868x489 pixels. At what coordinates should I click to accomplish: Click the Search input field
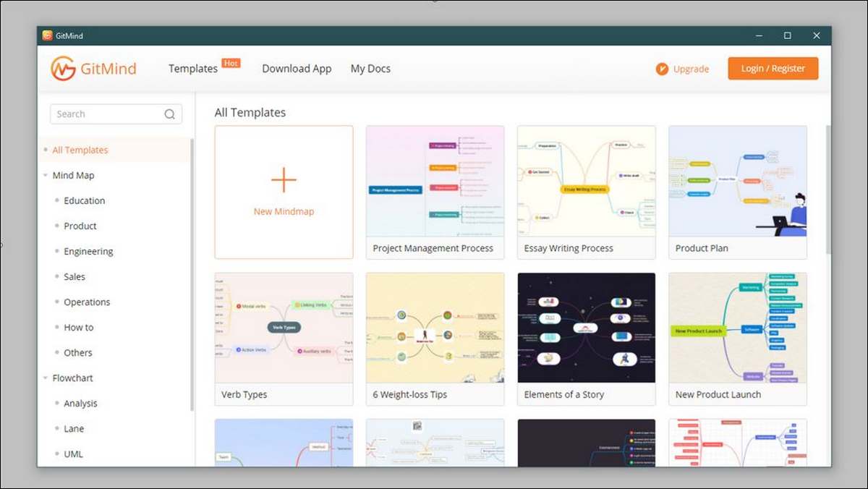click(116, 114)
